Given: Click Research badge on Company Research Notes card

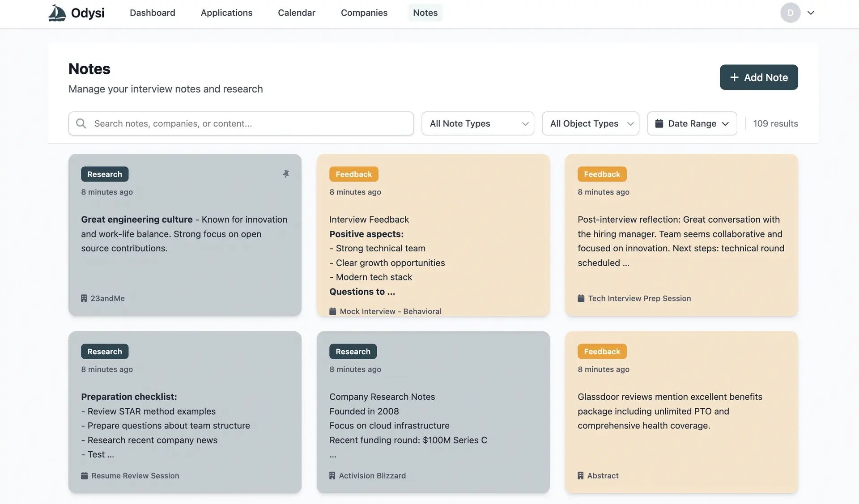Looking at the screenshot, I should click(x=353, y=351).
